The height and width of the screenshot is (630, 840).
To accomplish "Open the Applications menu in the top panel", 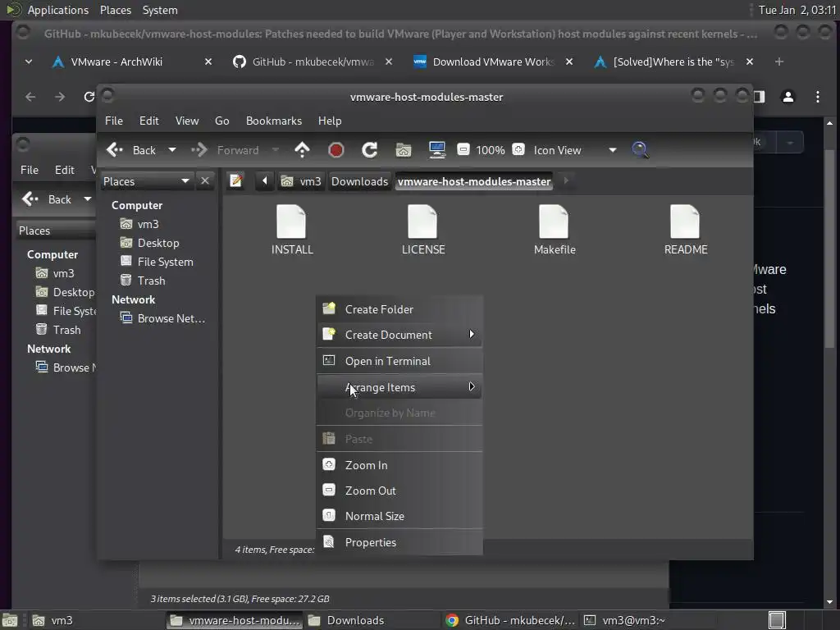I will pyautogui.click(x=58, y=10).
